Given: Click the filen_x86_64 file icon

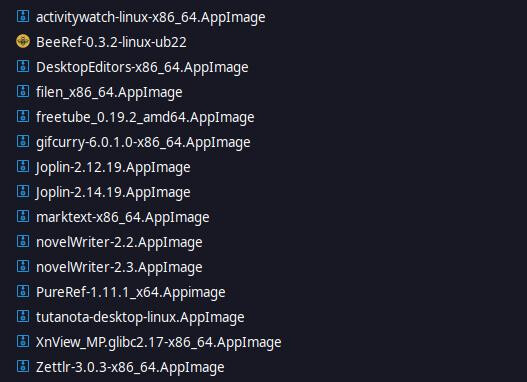Looking at the screenshot, I should click(23, 91).
